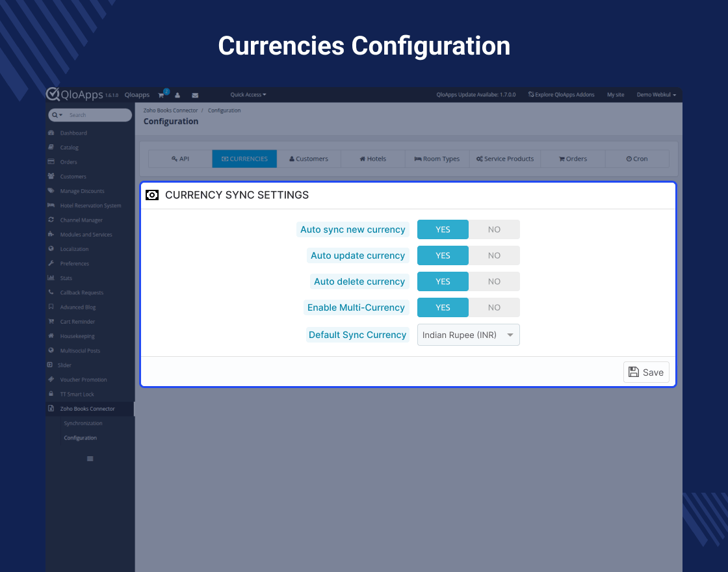Click the Channel Manager refresh icon
The height and width of the screenshot is (572, 728).
coord(51,220)
